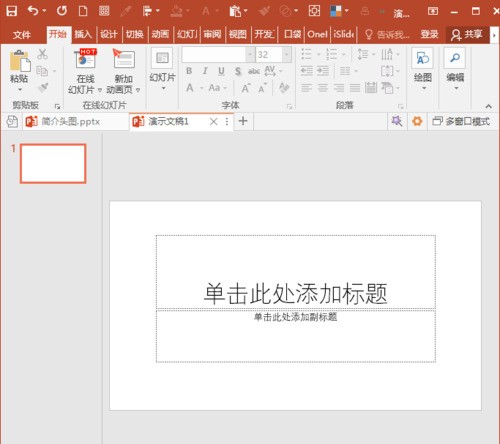Screen dimensions: 500x444
Task: Open the File (文件) menu
Action: [22, 34]
